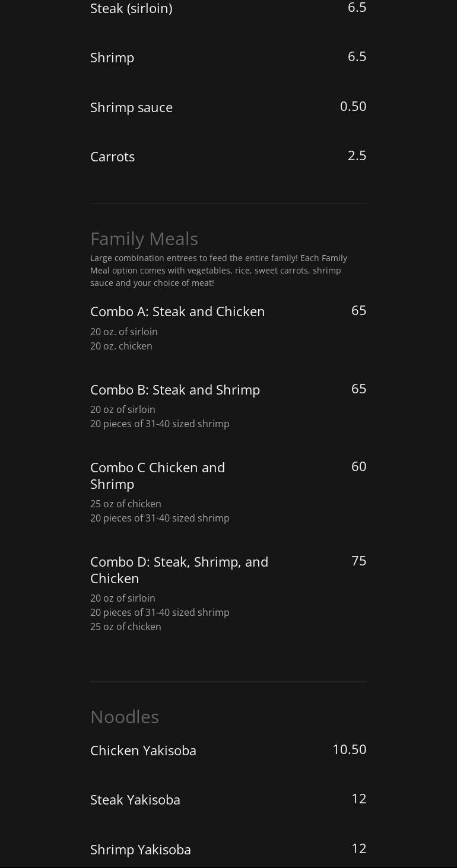This screenshot has width=457, height=868.
Task: Click the Shrimp sauce item name
Action: pos(131,107)
